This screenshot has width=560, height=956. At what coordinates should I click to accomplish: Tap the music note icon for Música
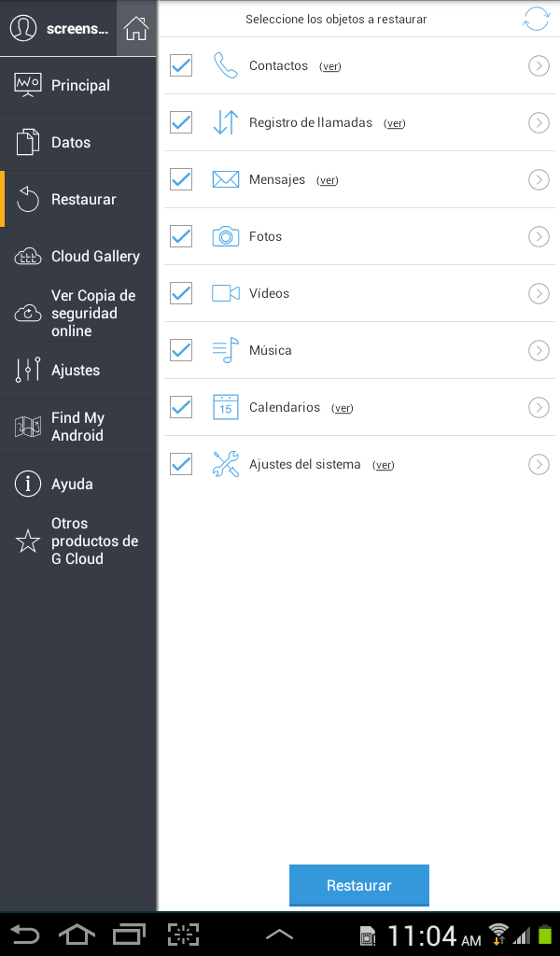[225, 350]
